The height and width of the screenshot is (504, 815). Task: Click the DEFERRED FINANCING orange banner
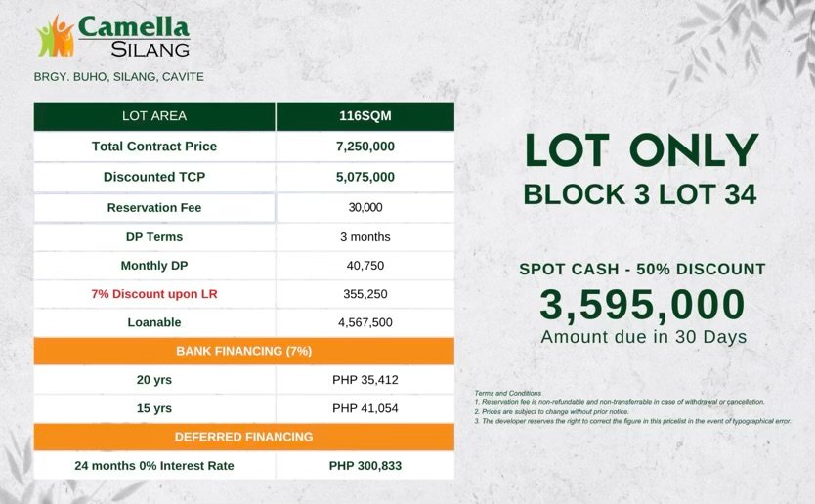(243, 437)
